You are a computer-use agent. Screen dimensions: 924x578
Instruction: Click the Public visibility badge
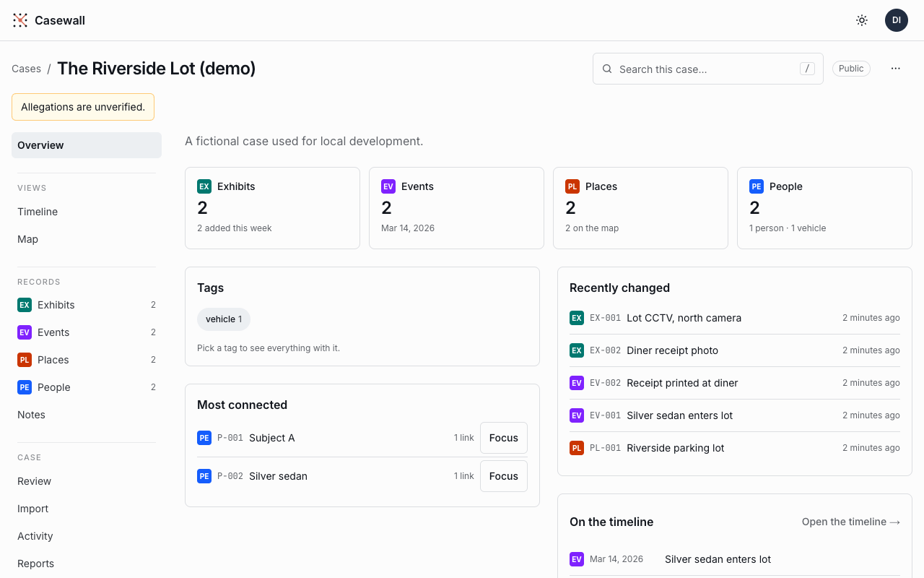[851, 69]
